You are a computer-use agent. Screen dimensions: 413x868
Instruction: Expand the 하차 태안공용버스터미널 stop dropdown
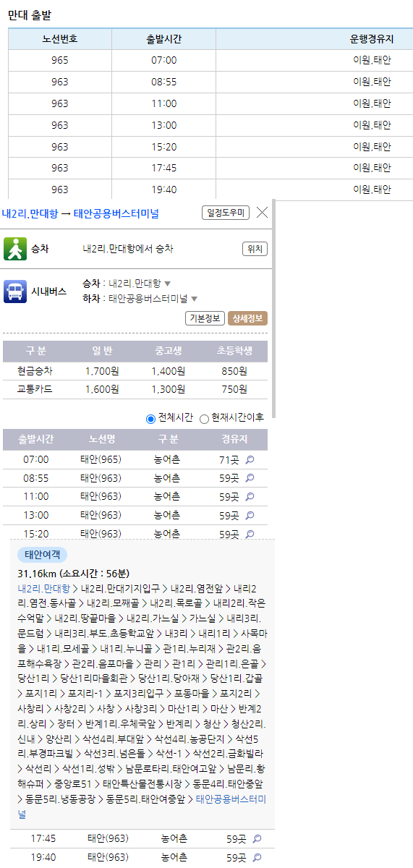194,298
